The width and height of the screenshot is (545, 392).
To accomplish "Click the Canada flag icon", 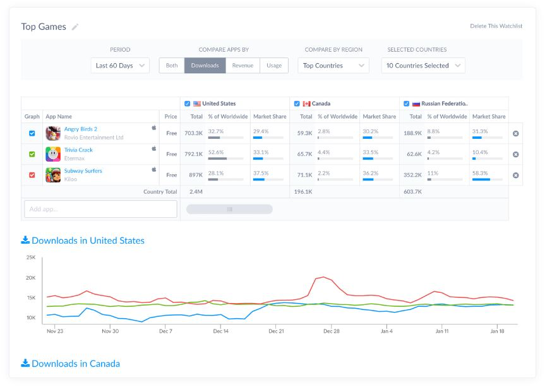I will (x=306, y=104).
